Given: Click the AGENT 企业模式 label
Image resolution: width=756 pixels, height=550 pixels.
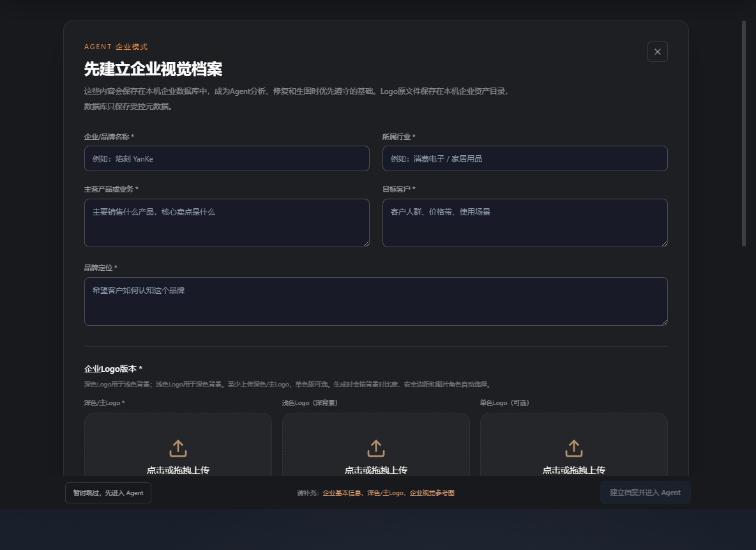Looking at the screenshot, I should pos(116,47).
